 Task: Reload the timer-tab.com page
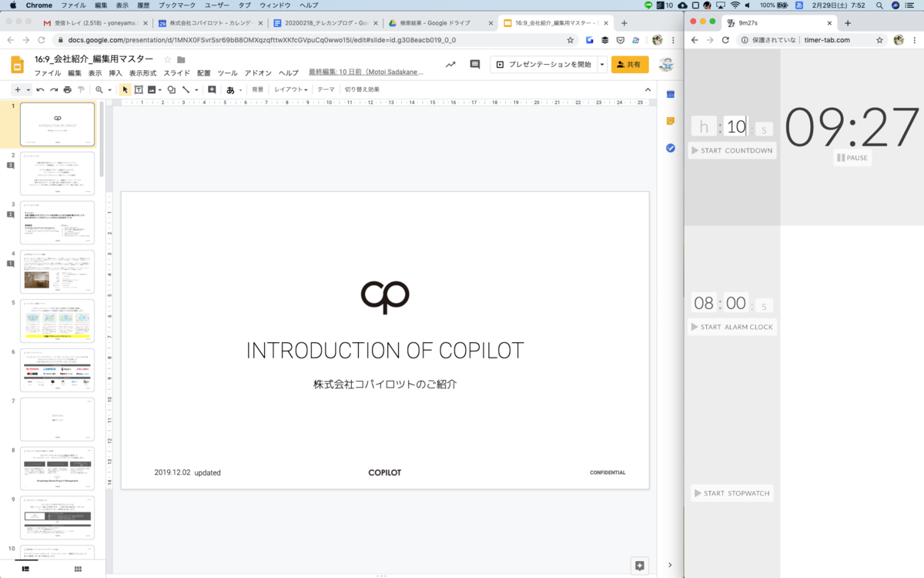click(725, 40)
